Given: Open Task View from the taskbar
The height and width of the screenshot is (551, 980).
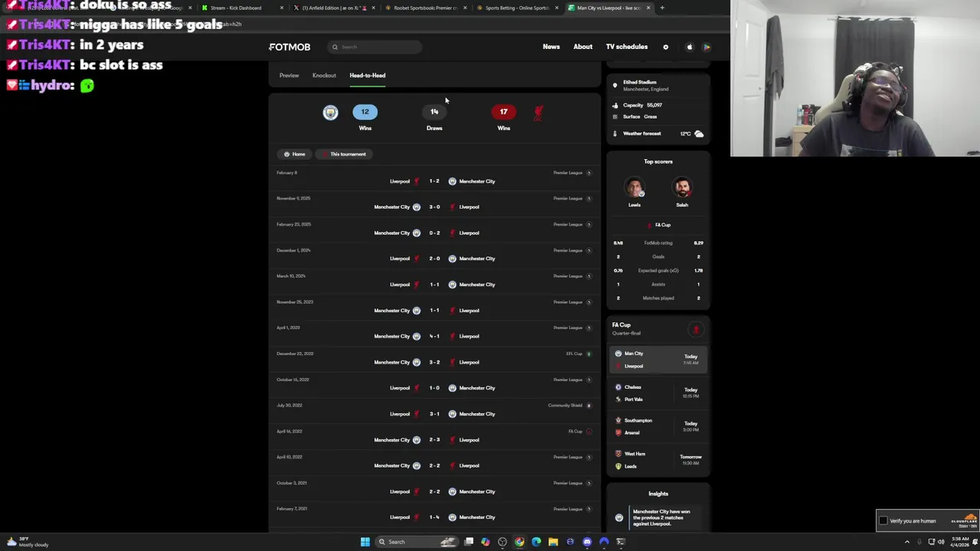Looking at the screenshot, I should [469, 542].
